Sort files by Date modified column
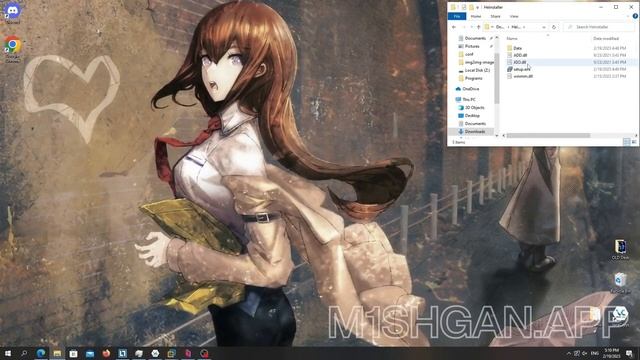Image resolution: width=640 pixels, height=360 pixels. pyautogui.click(x=606, y=38)
